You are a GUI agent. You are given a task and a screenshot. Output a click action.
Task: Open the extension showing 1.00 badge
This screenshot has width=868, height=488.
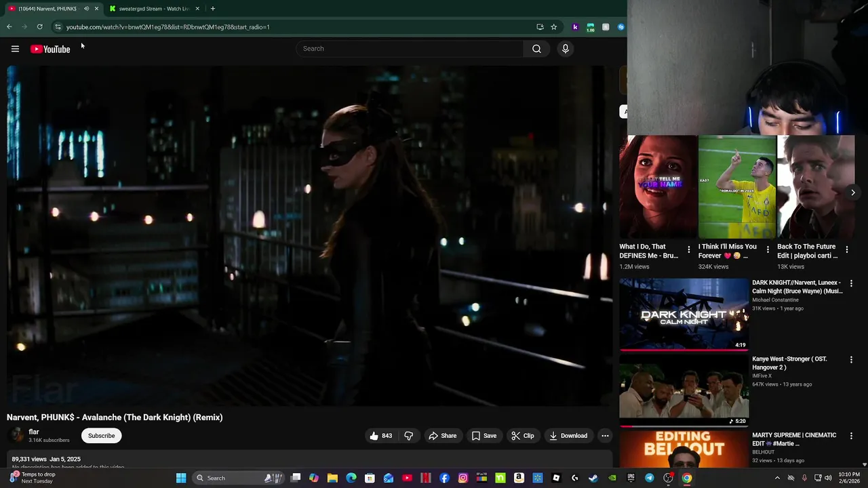click(x=591, y=27)
